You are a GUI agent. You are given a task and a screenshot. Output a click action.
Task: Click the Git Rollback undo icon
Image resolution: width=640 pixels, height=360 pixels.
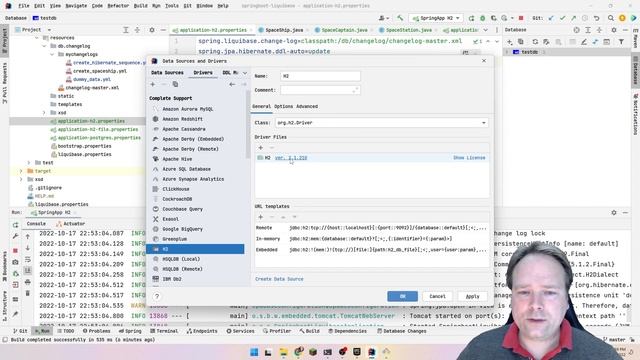[596, 18]
